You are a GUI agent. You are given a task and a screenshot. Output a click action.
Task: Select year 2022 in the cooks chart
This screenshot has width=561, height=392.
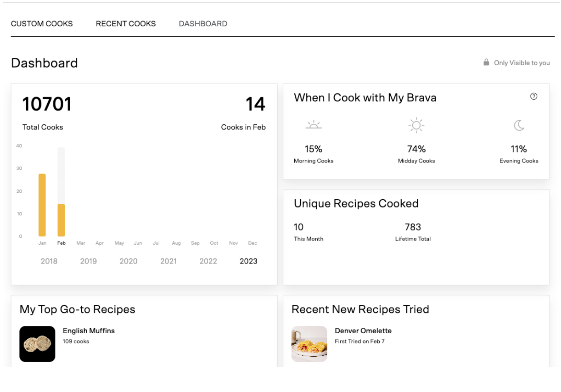pyautogui.click(x=208, y=261)
